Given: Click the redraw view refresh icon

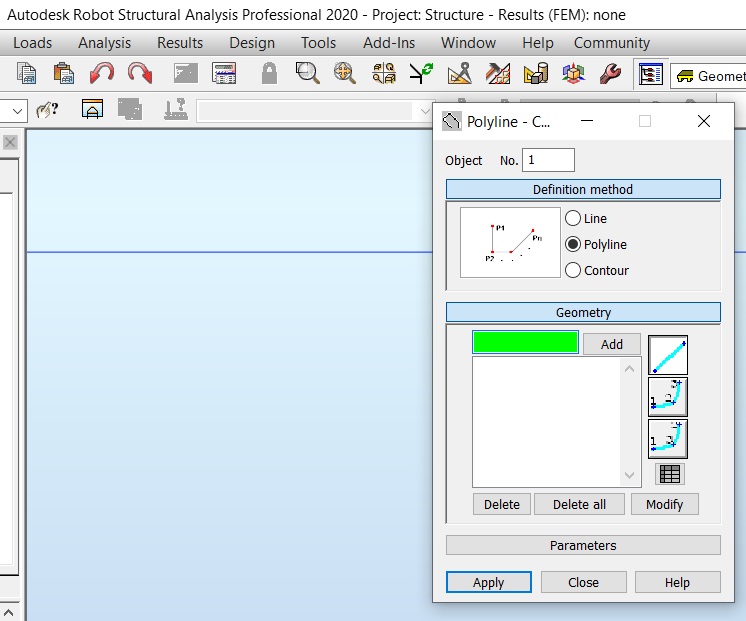Looking at the screenshot, I should (422, 74).
